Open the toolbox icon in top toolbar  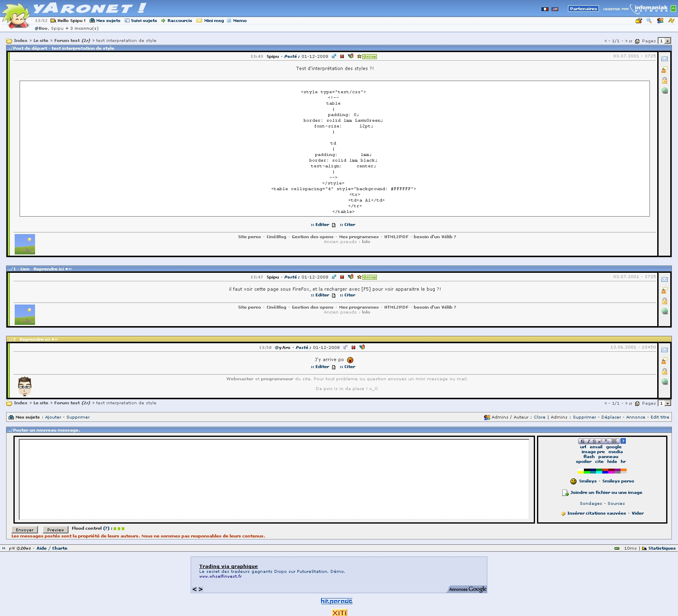click(x=638, y=21)
